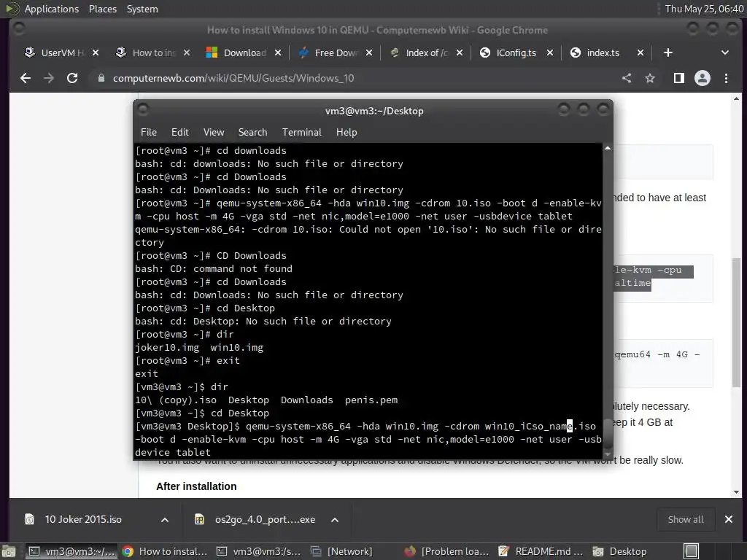Viewport: 747px width, 560px height.
Task: Click Chrome page scroll-down arrow
Action: pos(737,492)
